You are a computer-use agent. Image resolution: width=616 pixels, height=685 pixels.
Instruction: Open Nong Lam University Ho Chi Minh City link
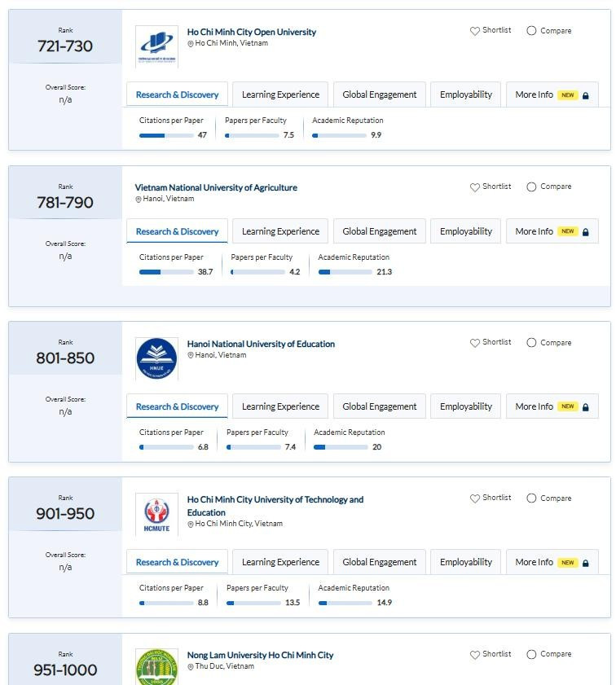pyautogui.click(x=260, y=655)
